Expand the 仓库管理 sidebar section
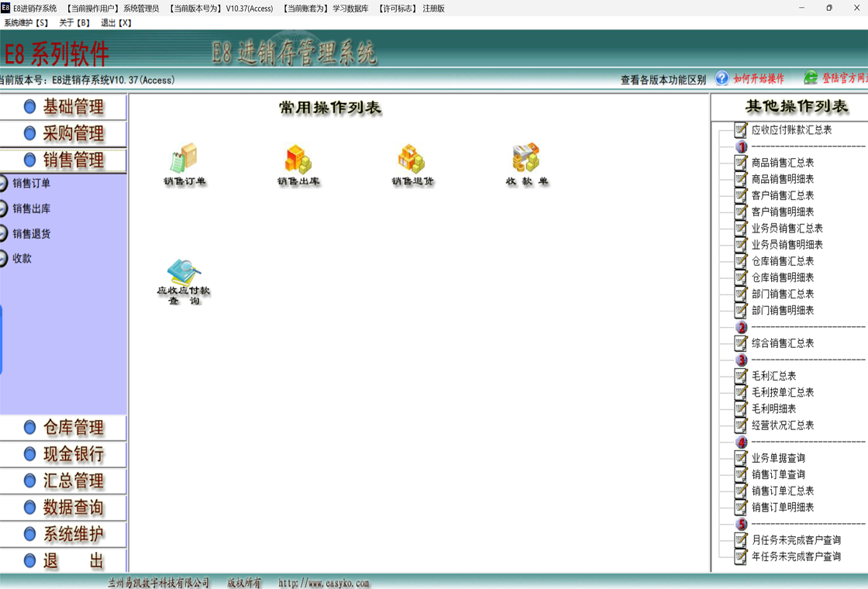The width and height of the screenshot is (868, 589). coord(64,428)
